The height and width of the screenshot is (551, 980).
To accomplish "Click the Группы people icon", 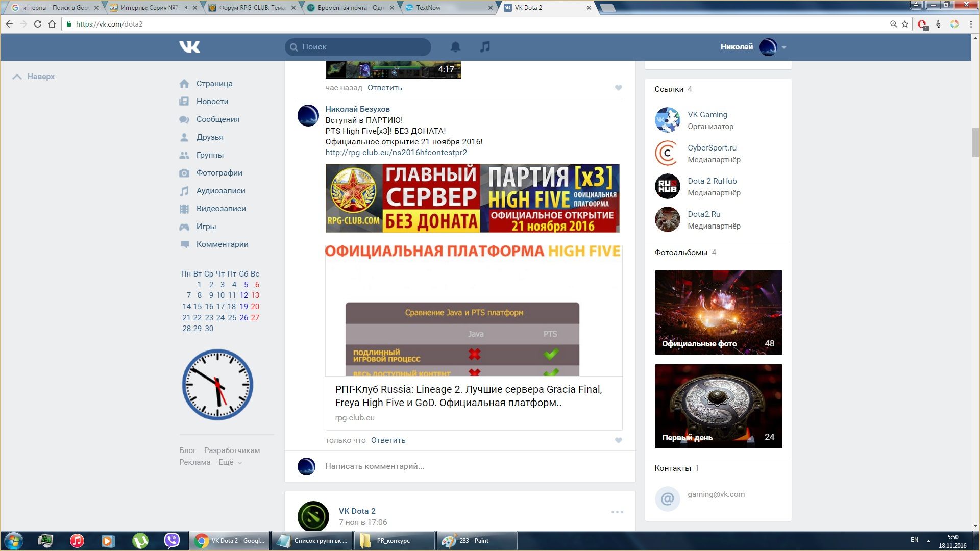I will [184, 155].
